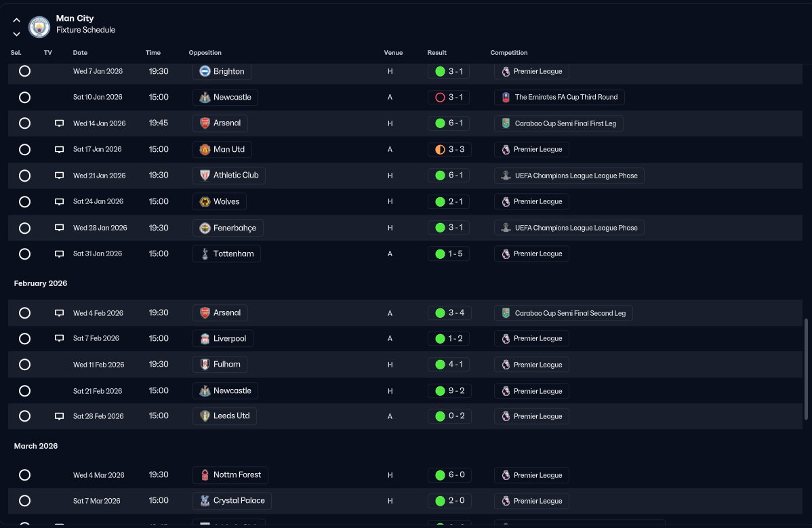Viewport: 812px width, 528px height.
Task: Select the radio button for Nottm Forest fixture
Action: pos(24,474)
